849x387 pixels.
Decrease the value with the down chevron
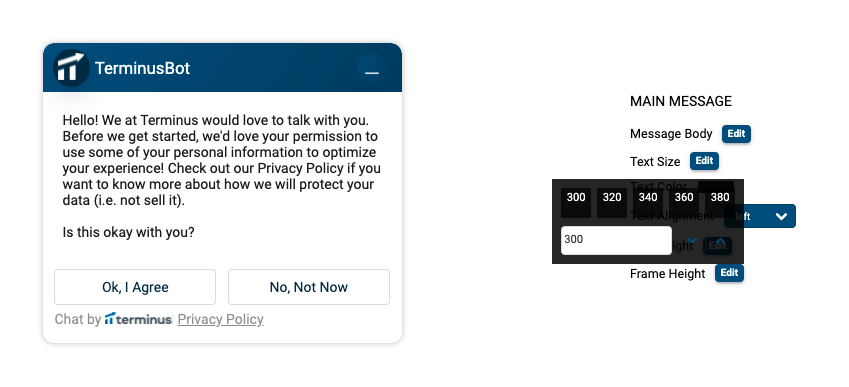(691, 240)
